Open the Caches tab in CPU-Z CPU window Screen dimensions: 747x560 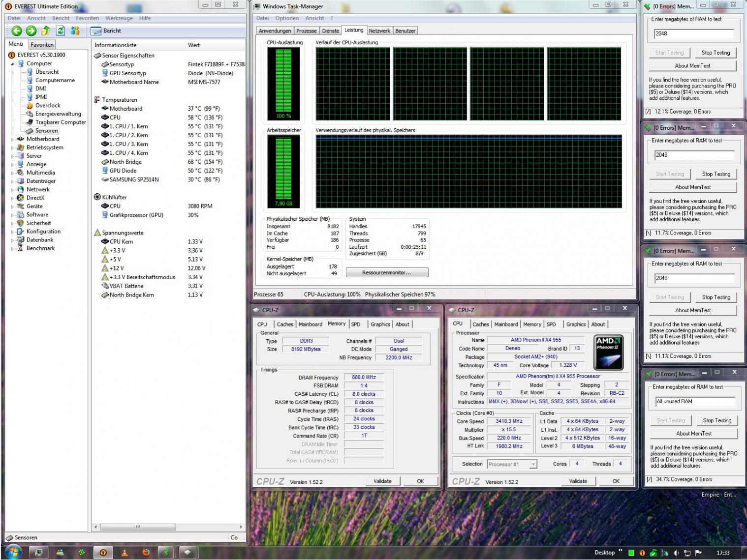tap(481, 324)
